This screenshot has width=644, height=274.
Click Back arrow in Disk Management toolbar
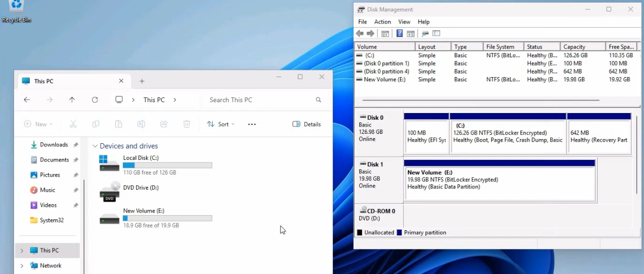[x=360, y=33]
